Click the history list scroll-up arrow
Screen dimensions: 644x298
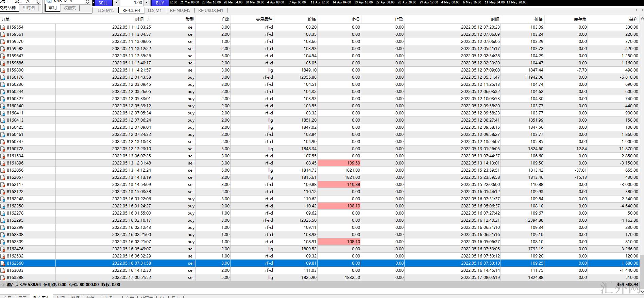click(x=642, y=18)
